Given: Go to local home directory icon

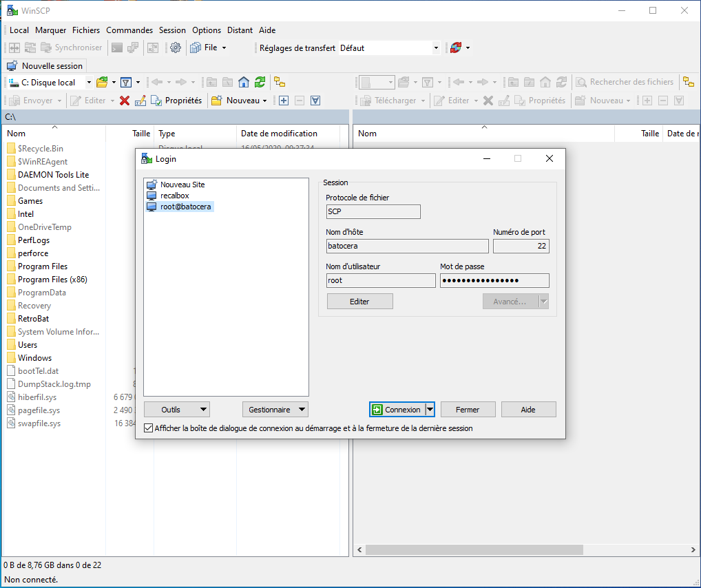Looking at the screenshot, I should tap(244, 82).
